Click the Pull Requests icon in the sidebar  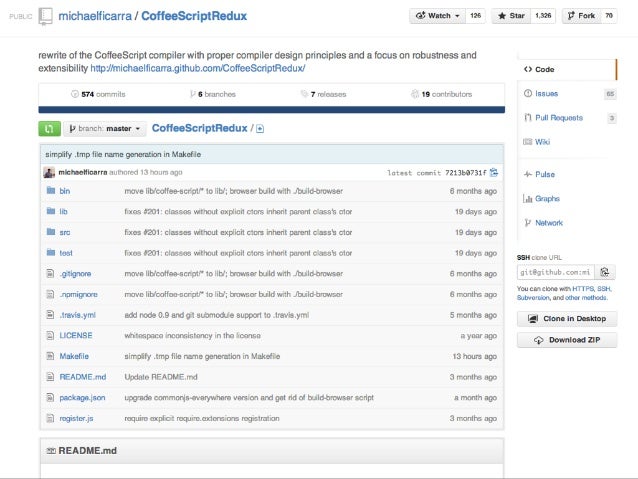point(528,118)
